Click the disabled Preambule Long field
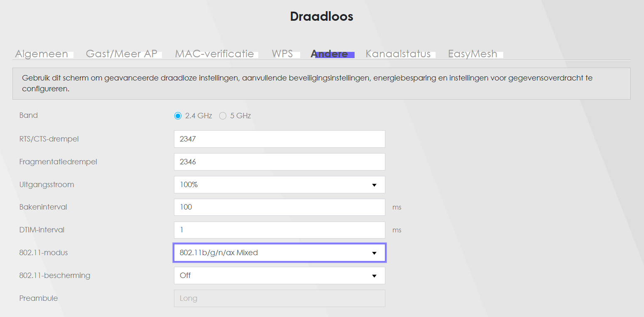 279,298
